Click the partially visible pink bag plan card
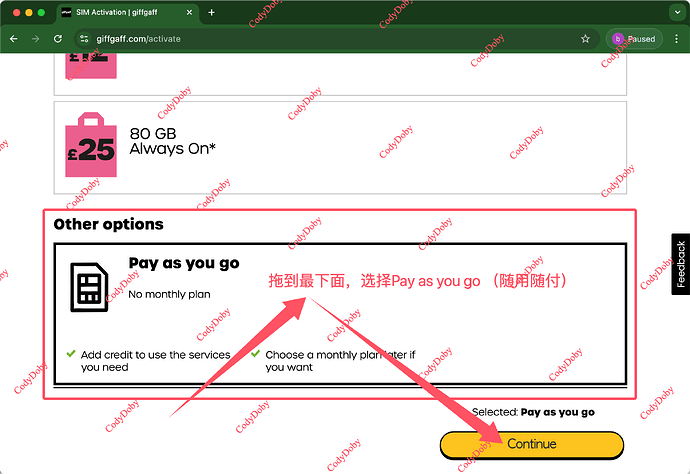The image size is (690, 474). coord(340,73)
